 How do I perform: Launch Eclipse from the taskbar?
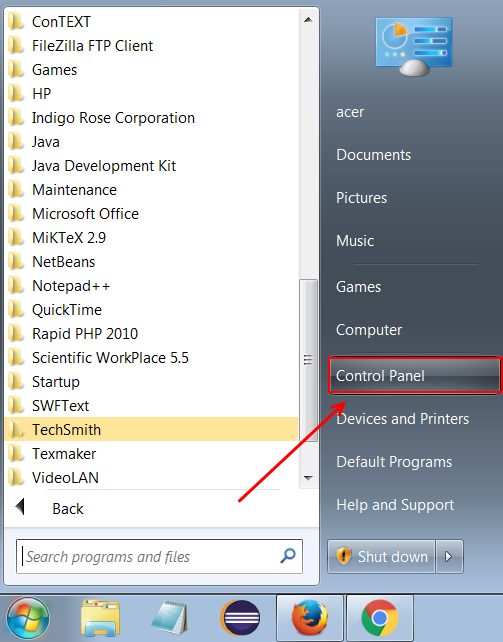click(241, 618)
